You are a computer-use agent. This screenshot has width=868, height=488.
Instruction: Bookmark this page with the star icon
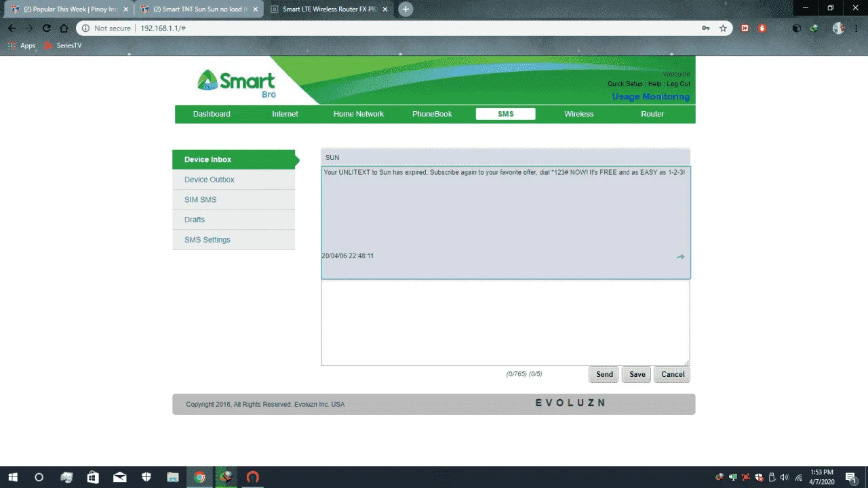(x=723, y=28)
